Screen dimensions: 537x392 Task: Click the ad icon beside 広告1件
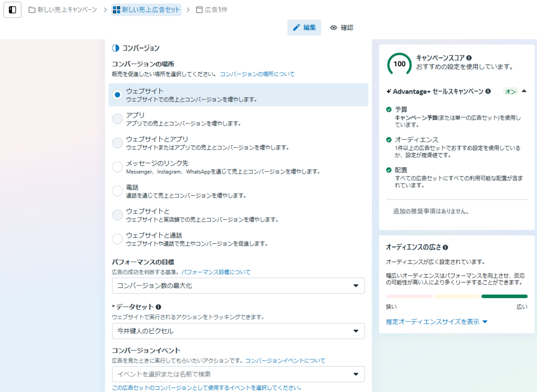[x=200, y=10]
